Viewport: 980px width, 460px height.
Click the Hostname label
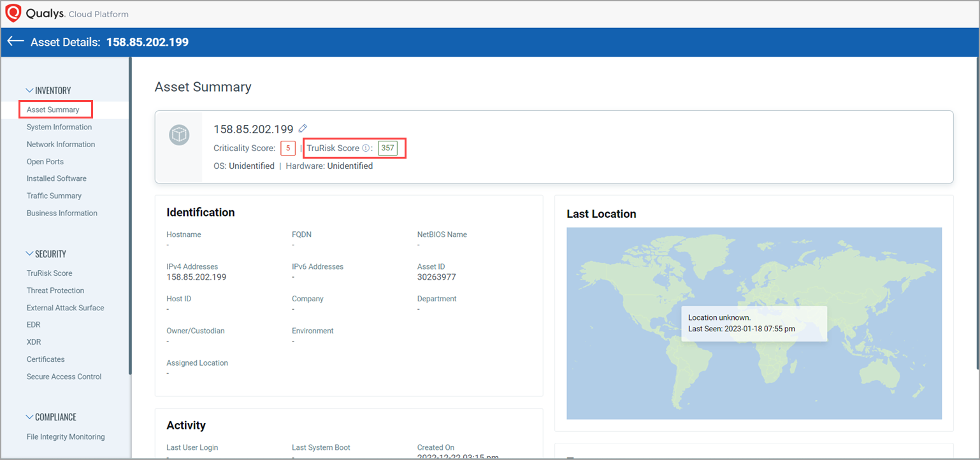point(184,234)
